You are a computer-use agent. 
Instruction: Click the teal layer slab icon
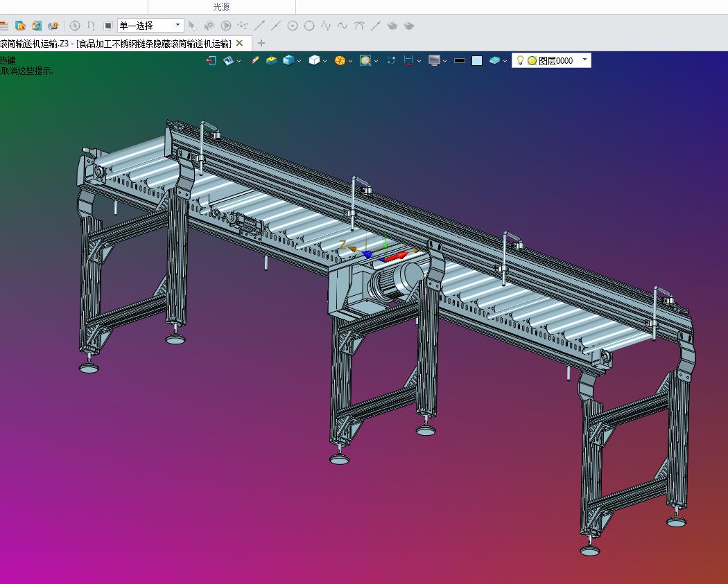tap(494, 60)
